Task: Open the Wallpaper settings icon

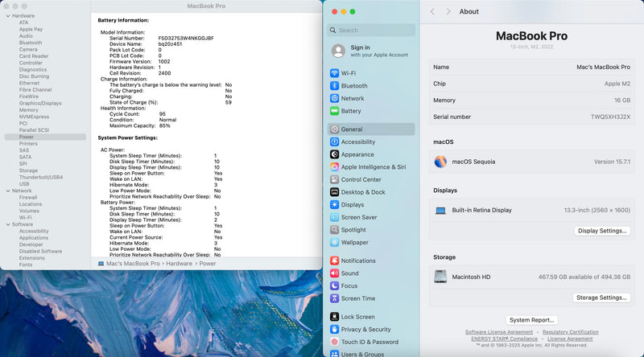Action: point(334,242)
